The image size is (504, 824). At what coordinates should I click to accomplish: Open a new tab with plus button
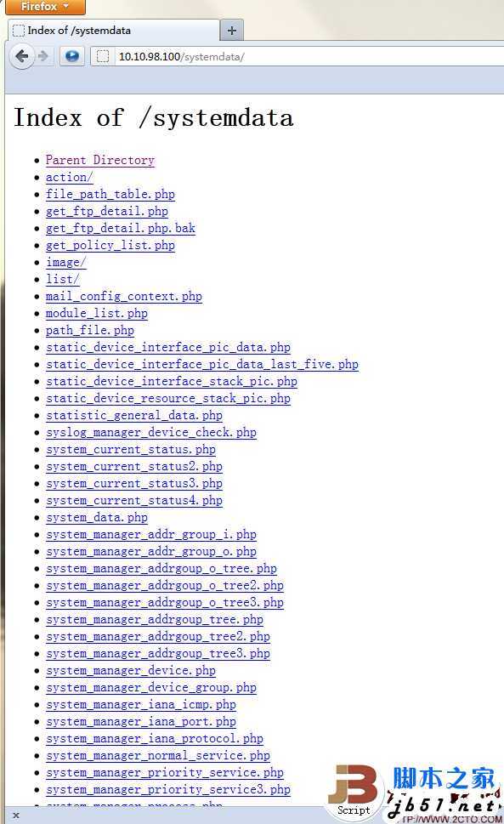point(231,31)
